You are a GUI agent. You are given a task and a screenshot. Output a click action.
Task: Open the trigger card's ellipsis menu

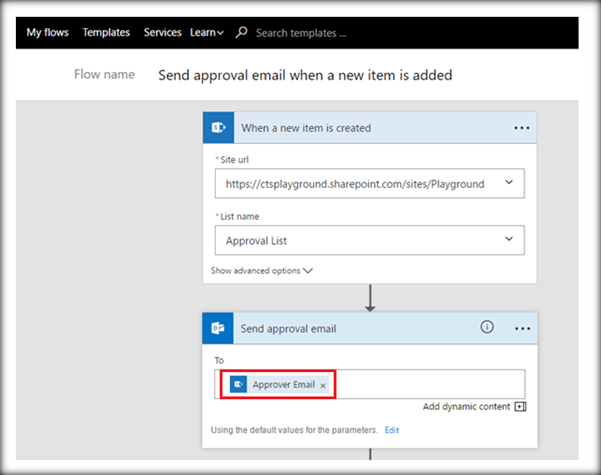point(521,128)
